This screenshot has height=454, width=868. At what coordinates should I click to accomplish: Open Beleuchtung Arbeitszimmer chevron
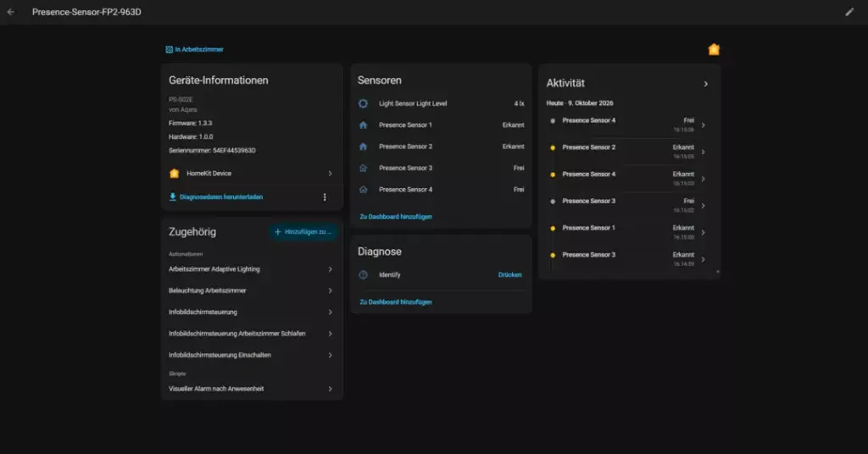(x=330, y=291)
